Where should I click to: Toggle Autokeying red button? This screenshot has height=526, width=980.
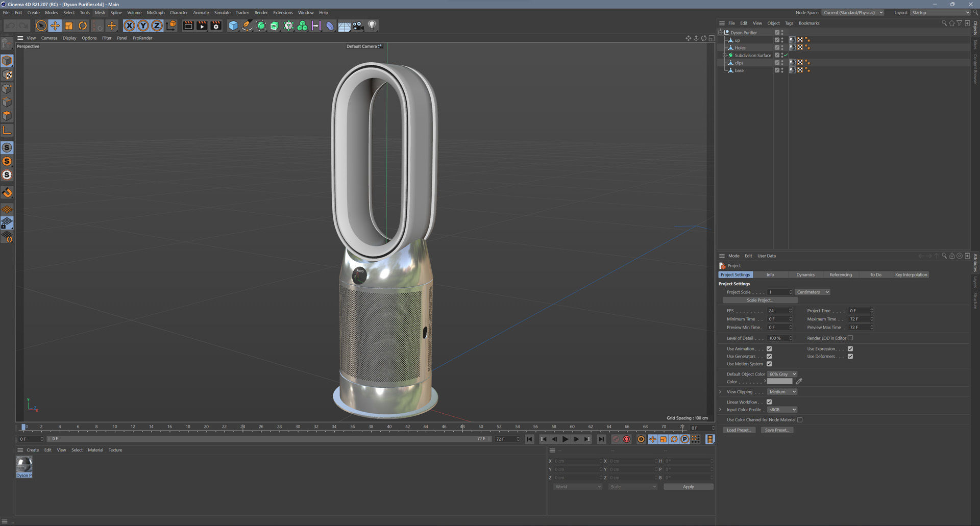click(627, 439)
